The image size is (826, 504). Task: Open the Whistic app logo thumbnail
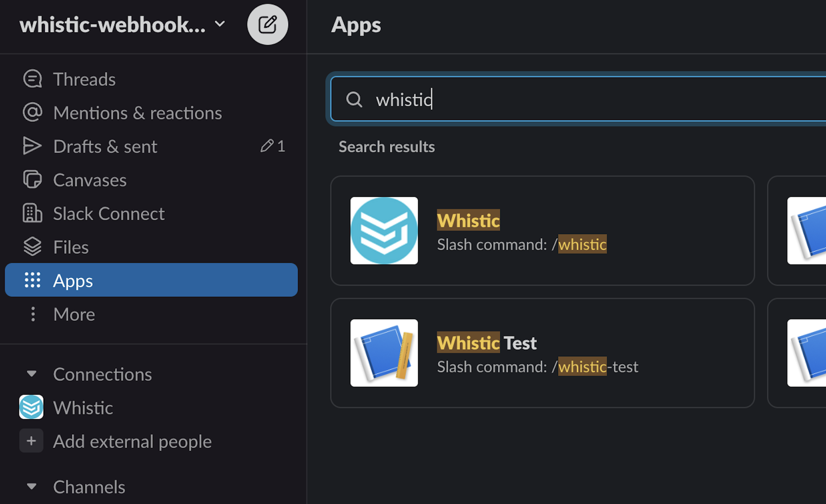tap(384, 231)
